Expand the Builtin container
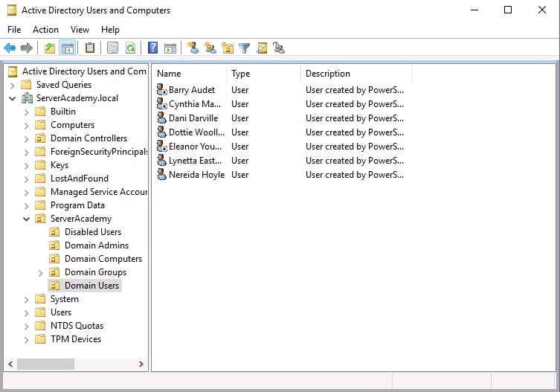560x392 pixels. tap(26, 112)
